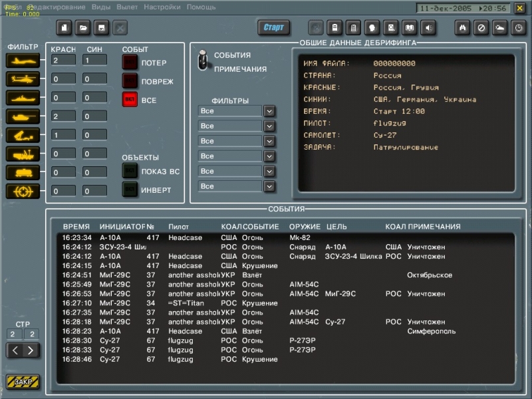The height and width of the screenshot is (399, 532).
Task: Select the ship filter icon
Action: click(23, 98)
